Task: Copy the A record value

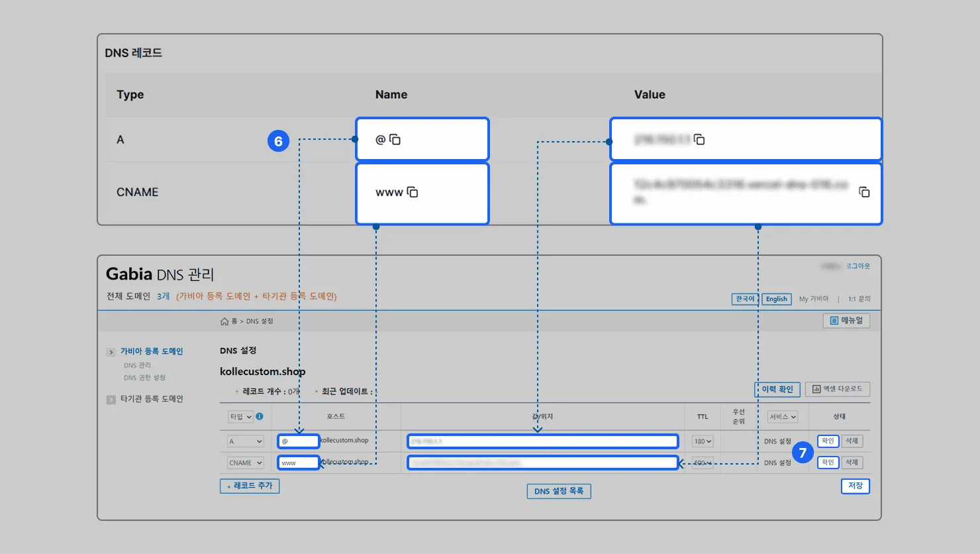Action: tap(699, 140)
